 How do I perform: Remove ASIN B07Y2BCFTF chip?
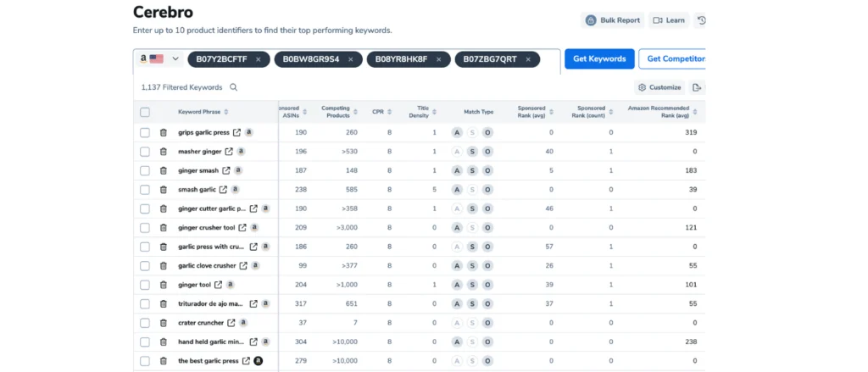point(259,59)
